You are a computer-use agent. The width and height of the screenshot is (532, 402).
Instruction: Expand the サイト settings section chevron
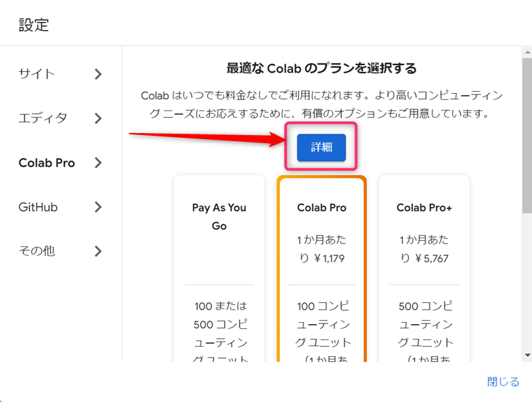[99, 74]
